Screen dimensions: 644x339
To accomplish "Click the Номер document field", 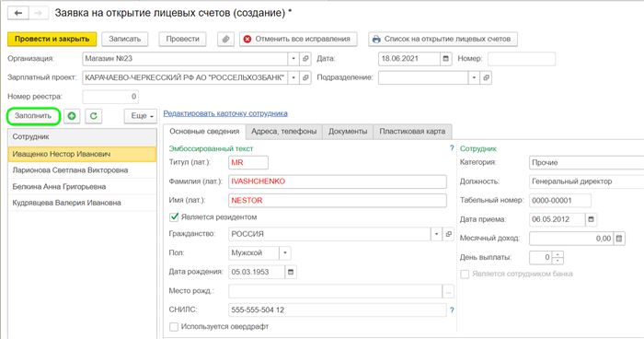I will pyautogui.click(x=522, y=58).
